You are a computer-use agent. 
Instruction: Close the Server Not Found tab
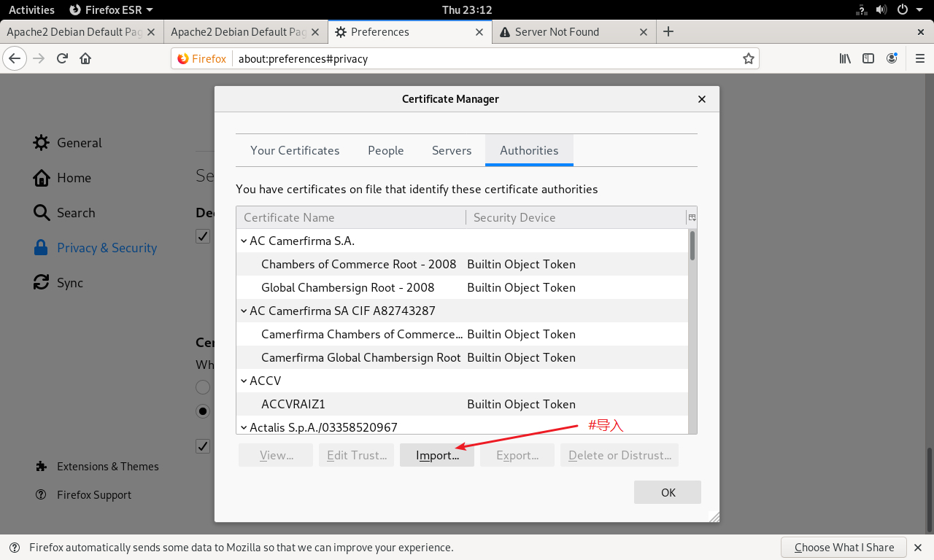[644, 32]
